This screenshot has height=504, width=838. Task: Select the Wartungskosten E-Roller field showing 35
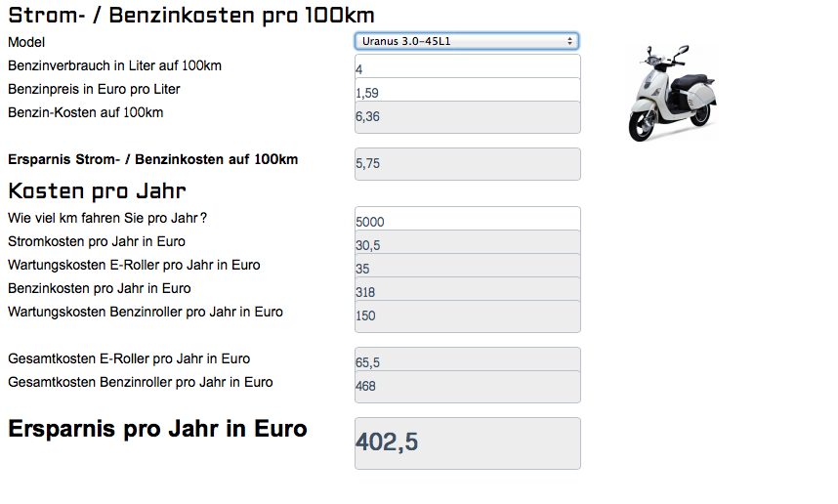point(467,268)
